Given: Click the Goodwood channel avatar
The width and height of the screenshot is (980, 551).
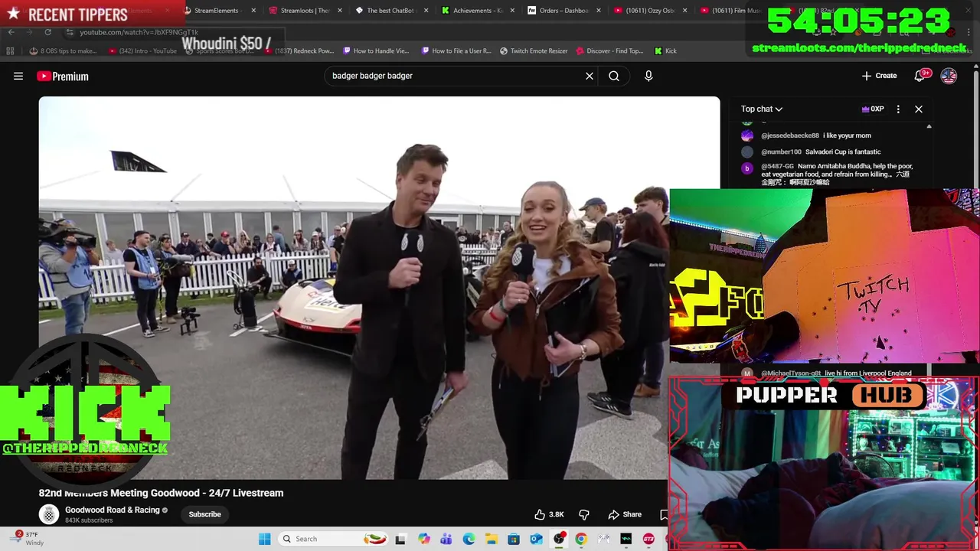Looking at the screenshot, I should click(x=49, y=514).
